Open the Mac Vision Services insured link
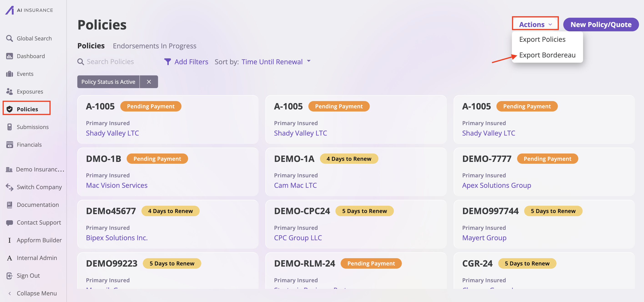 click(116, 186)
